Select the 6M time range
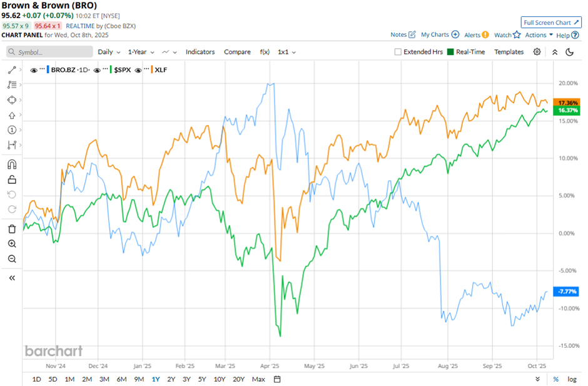The height and width of the screenshot is (386, 588). click(121, 379)
